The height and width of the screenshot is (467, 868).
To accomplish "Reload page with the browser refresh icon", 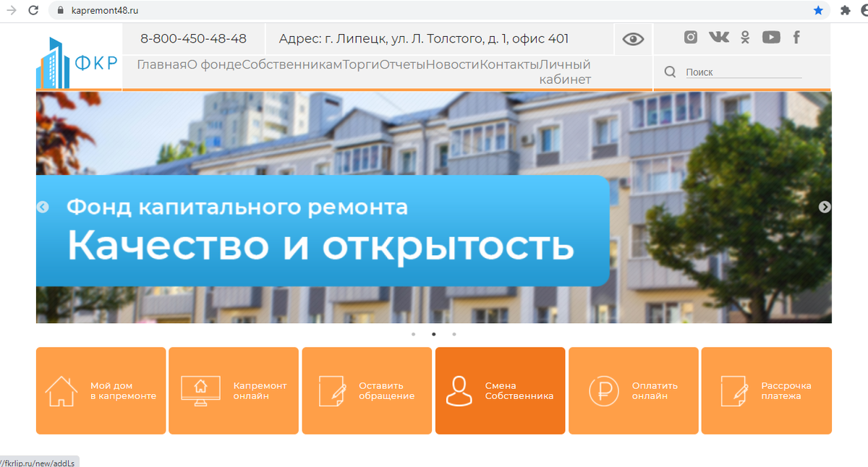I will (34, 11).
